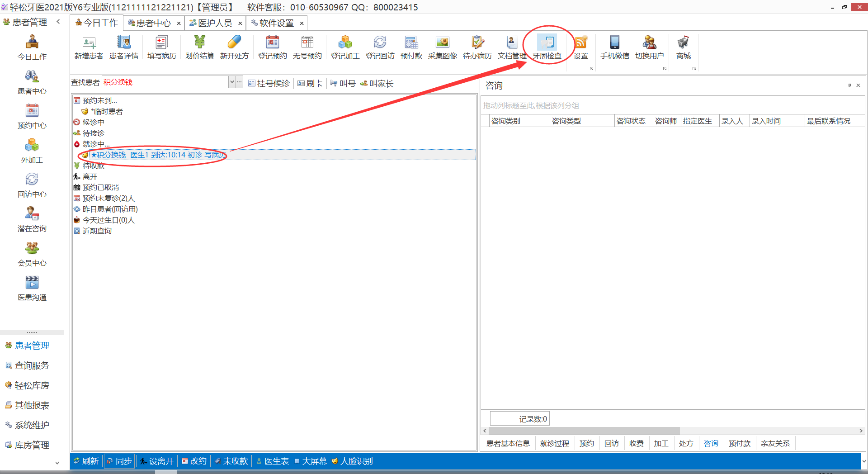Open 登记加工 processing registration

(x=345, y=47)
